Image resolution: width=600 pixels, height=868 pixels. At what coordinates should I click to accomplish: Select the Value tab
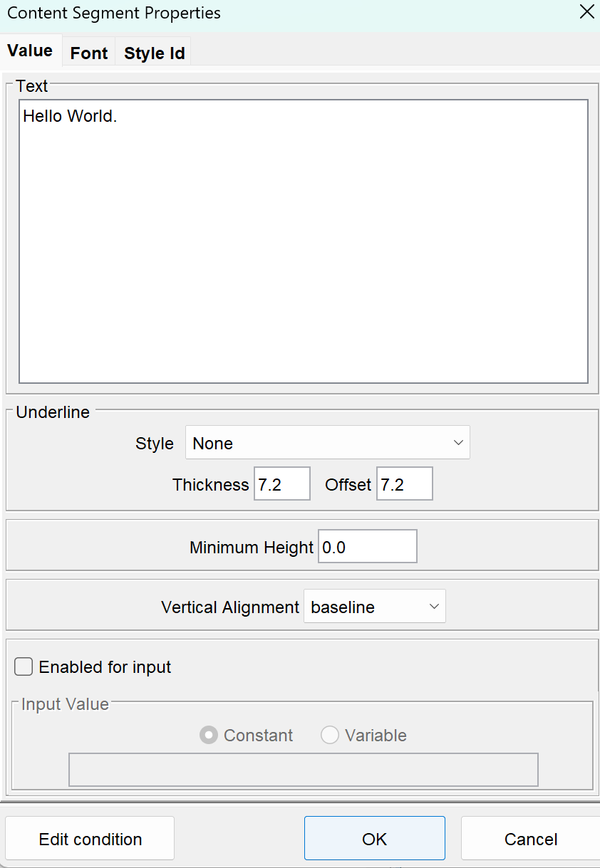[30, 51]
